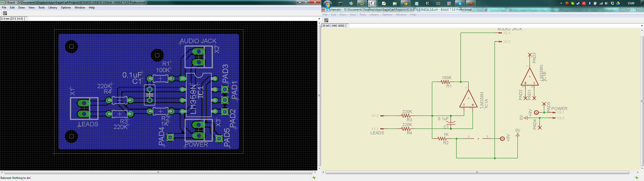
Task: Open the notepad taskbar icon
Action: pyautogui.click(x=416, y=4)
